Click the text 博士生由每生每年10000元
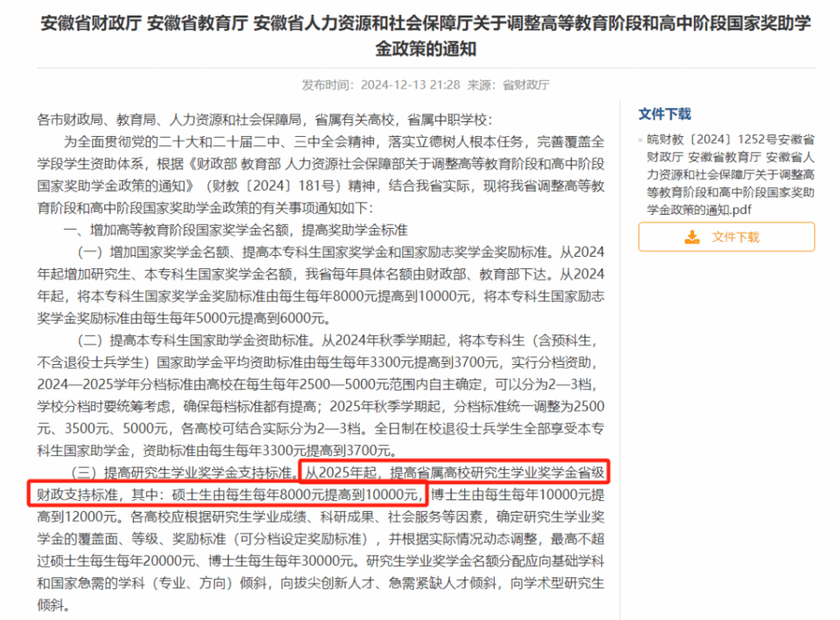The image size is (840, 620). point(504,495)
